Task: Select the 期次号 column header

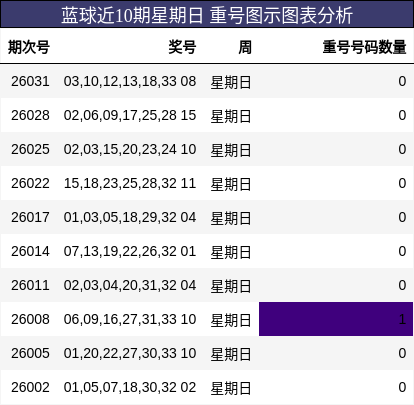Action: [29, 47]
